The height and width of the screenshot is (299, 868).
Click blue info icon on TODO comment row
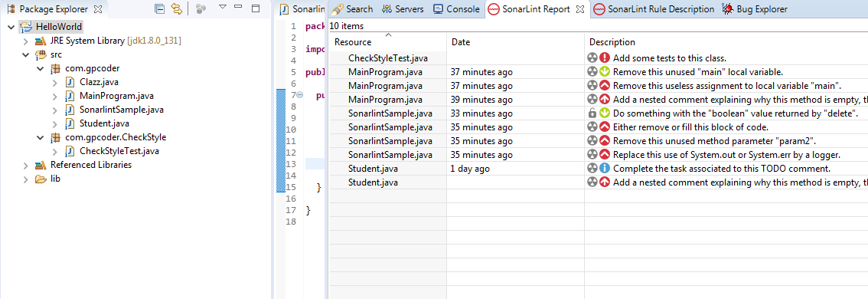point(605,169)
